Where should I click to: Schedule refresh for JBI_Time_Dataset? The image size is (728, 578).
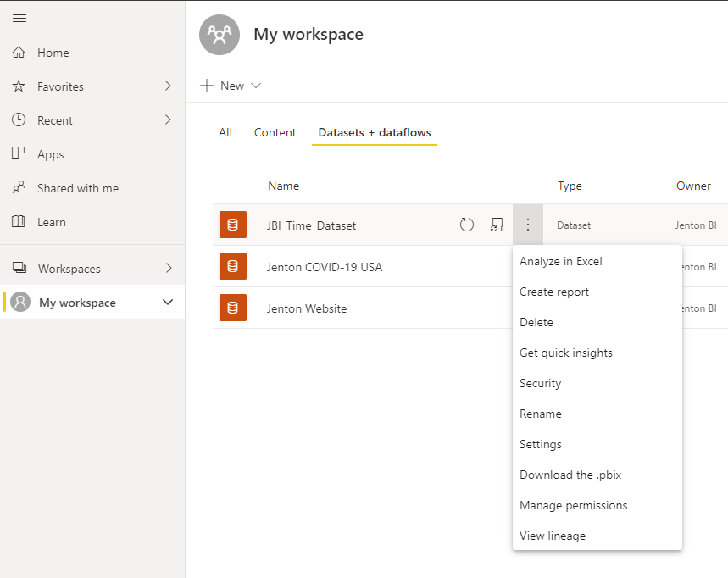click(497, 225)
